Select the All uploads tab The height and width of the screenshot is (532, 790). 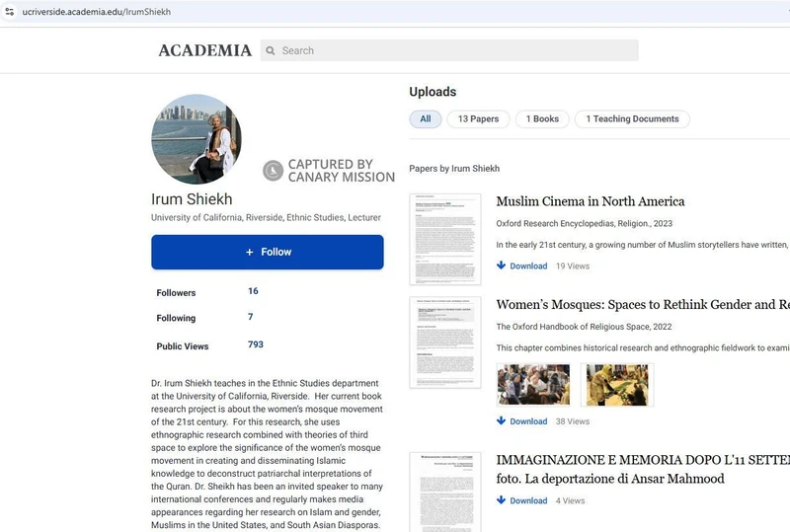point(426,118)
